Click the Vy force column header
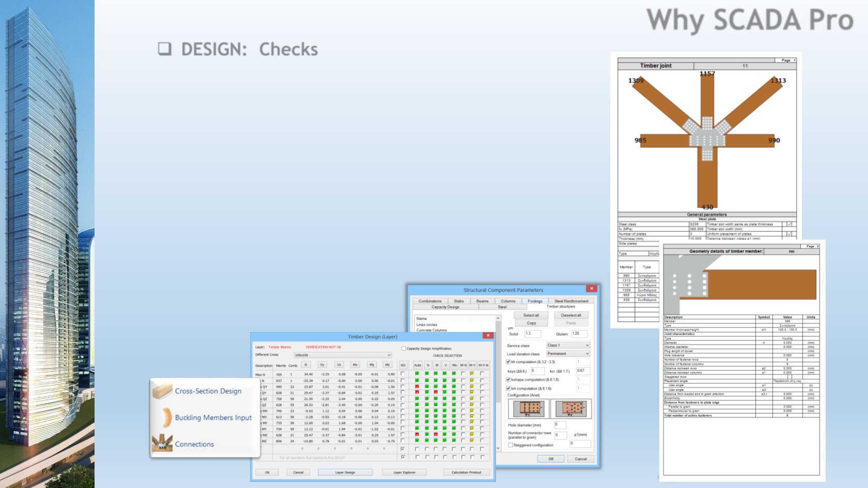The height and width of the screenshot is (488, 868). point(322,365)
